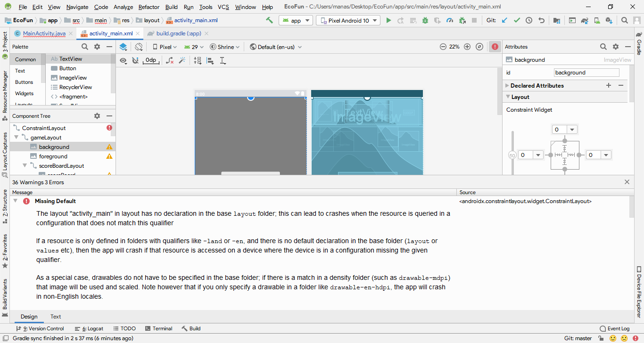Select the design surface layers icon

point(123,47)
